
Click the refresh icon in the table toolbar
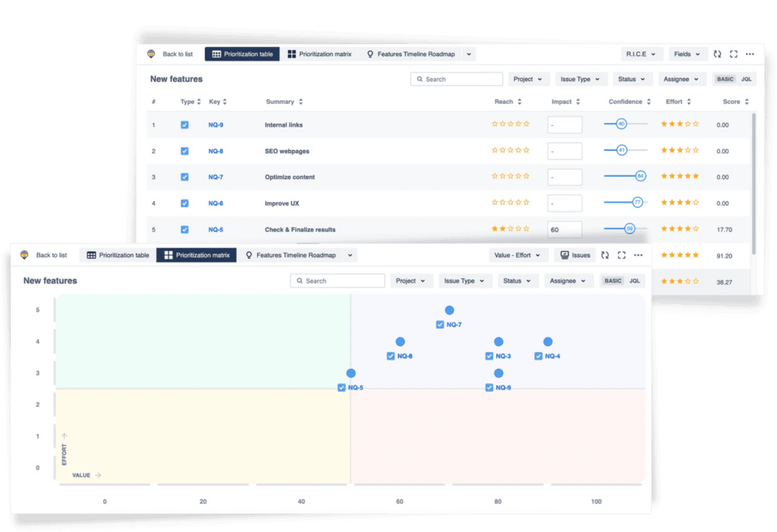click(x=716, y=54)
